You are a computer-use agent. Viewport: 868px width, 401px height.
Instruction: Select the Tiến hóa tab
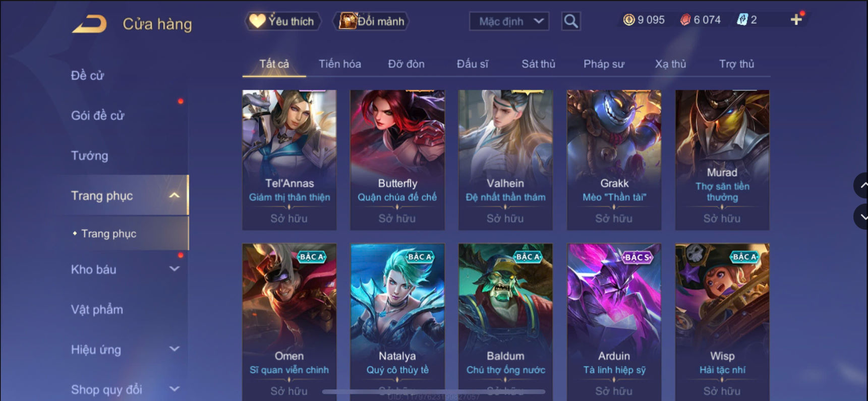point(340,64)
